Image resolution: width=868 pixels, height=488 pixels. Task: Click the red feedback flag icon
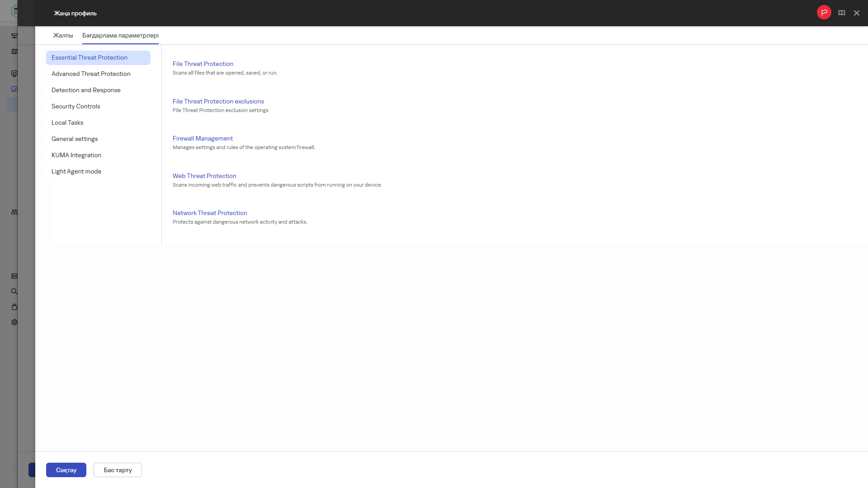tap(824, 13)
